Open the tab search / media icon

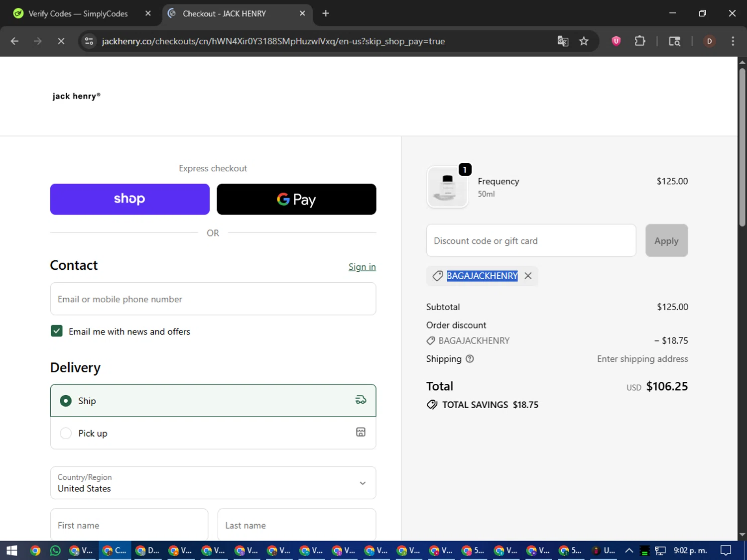674,41
